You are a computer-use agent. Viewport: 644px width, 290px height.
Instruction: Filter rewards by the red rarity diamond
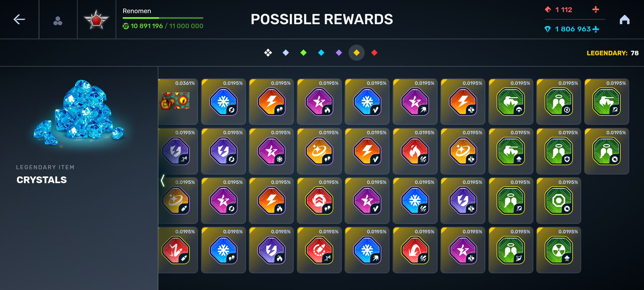374,52
